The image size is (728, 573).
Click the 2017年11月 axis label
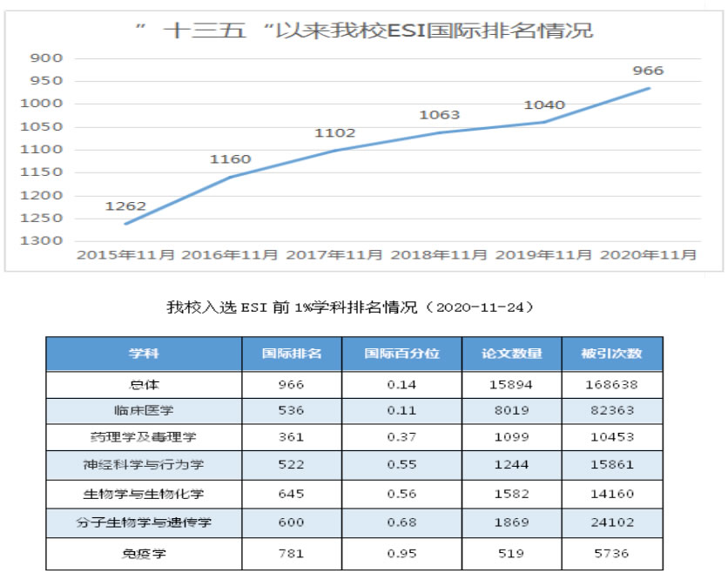334,255
